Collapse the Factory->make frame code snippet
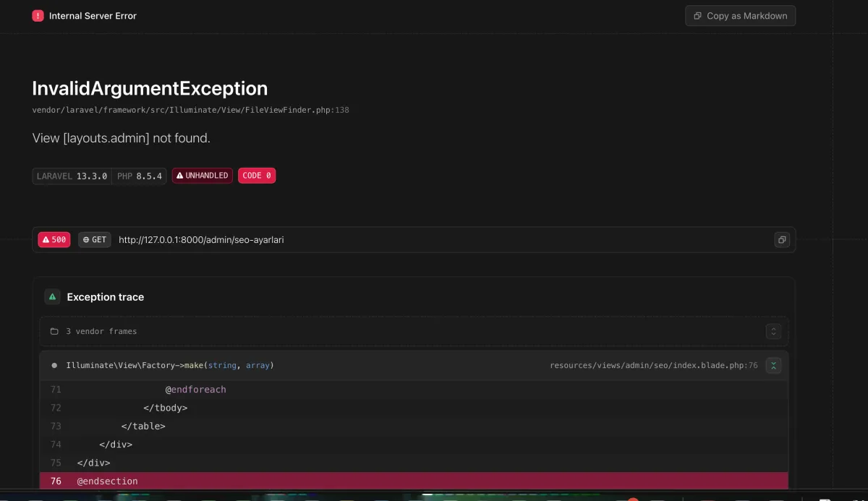This screenshot has height=501, width=868. tap(773, 366)
